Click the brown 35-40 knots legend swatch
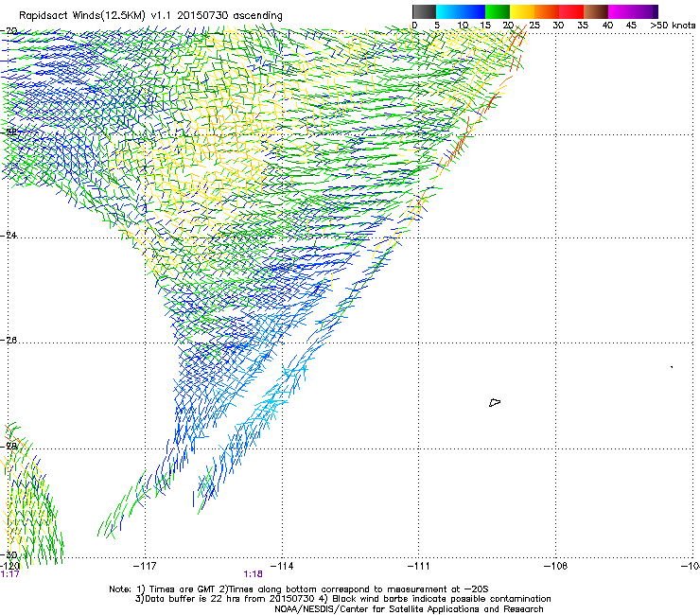The image size is (700, 615). click(x=595, y=11)
